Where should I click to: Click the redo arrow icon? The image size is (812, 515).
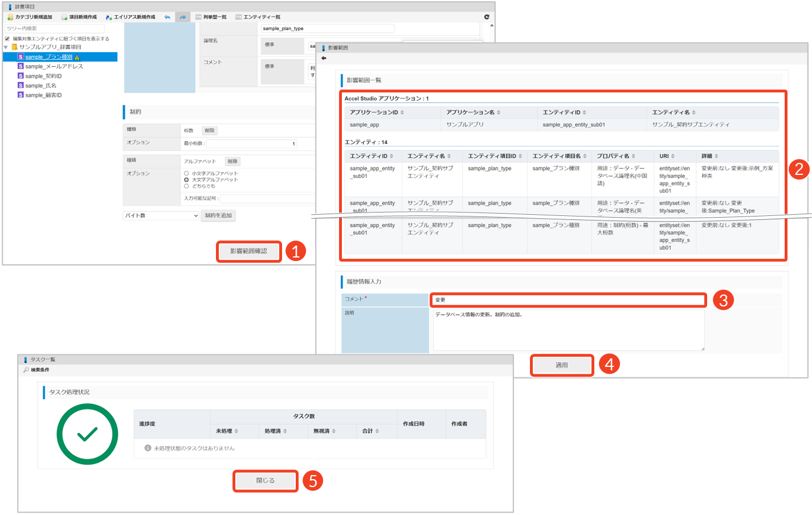tap(182, 17)
